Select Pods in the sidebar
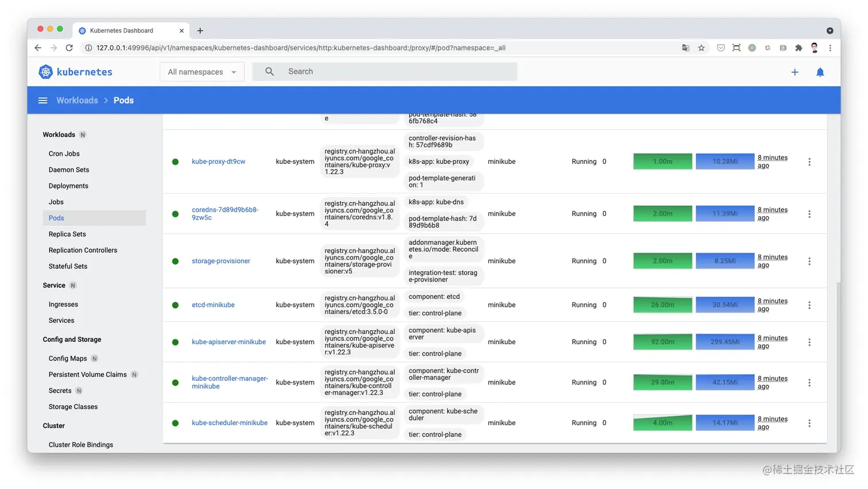 pyautogui.click(x=94, y=218)
